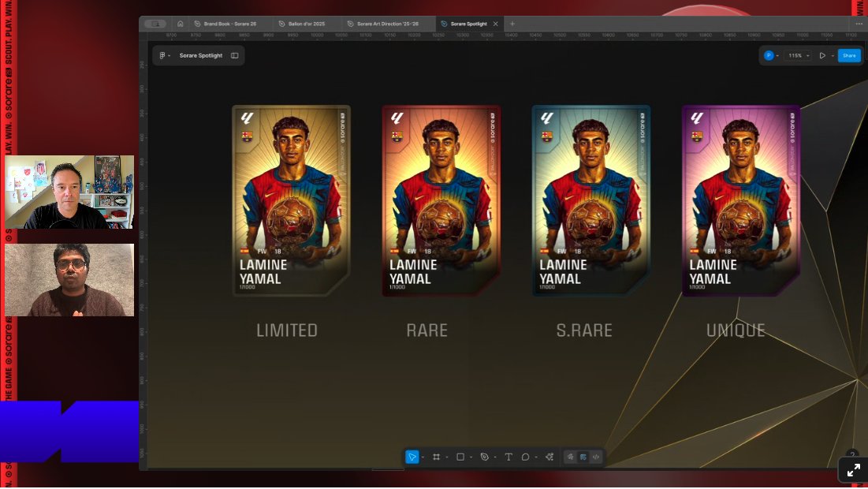The width and height of the screenshot is (868, 489).
Task: Toggle the sidebar panel icon
Action: (x=235, y=55)
